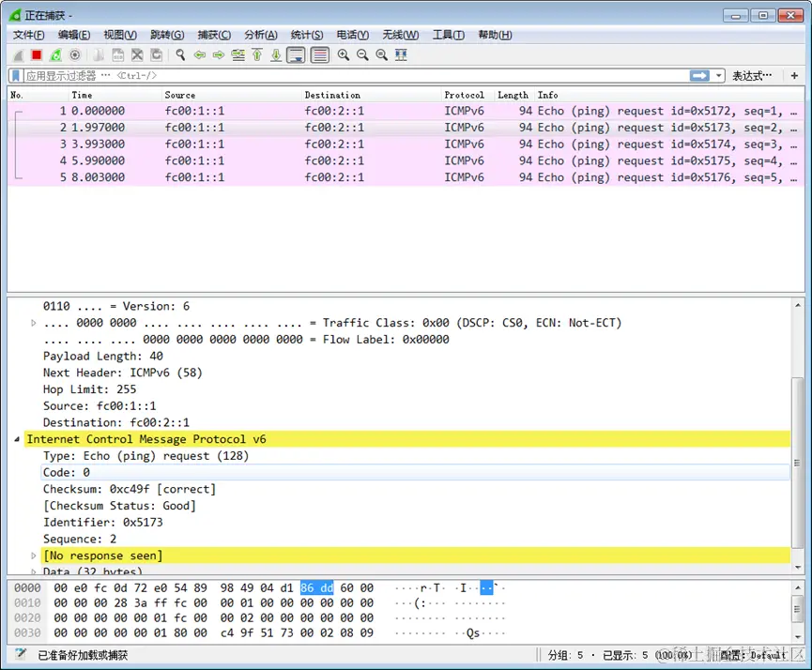Open find packet magnifier tool
The width and height of the screenshot is (812, 670).
click(x=180, y=54)
